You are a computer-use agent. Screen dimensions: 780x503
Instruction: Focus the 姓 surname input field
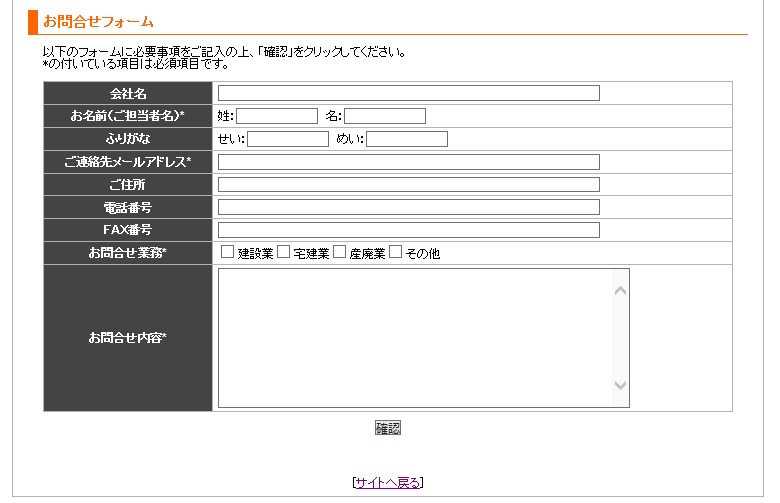pyautogui.click(x=277, y=116)
